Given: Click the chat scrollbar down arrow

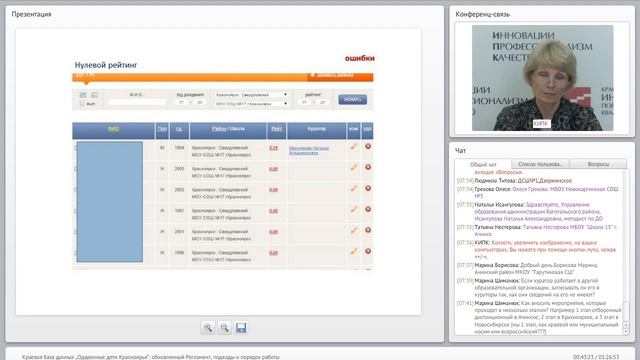Looking at the screenshot, I should point(626,332).
